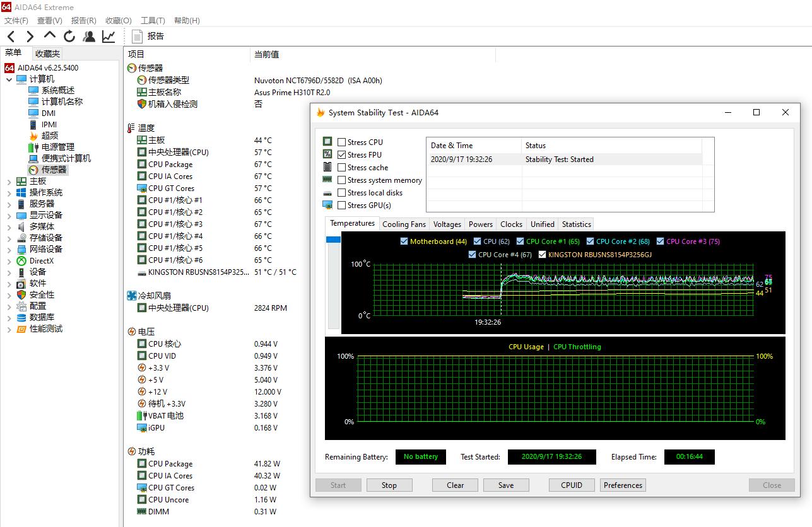Switch to the Cooling Fans tab
This screenshot has width=812, height=527.
pyautogui.click(x=404, y=224)
